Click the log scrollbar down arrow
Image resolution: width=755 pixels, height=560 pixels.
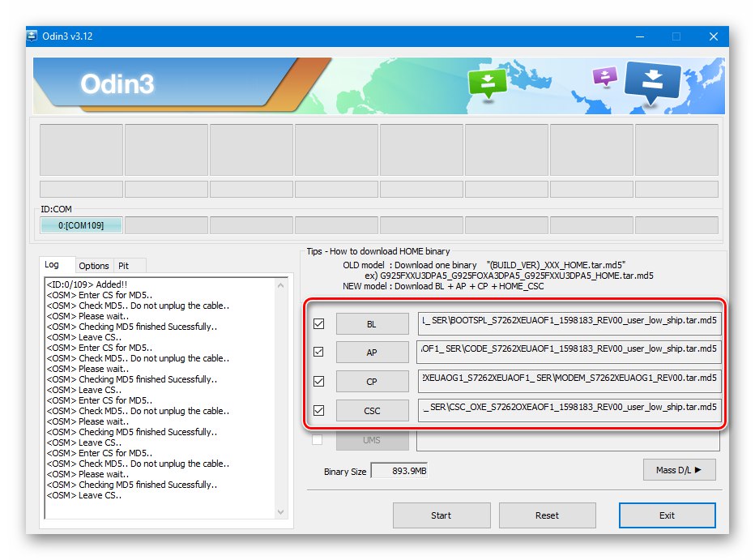pyautogui.click(x=281, y=512)
